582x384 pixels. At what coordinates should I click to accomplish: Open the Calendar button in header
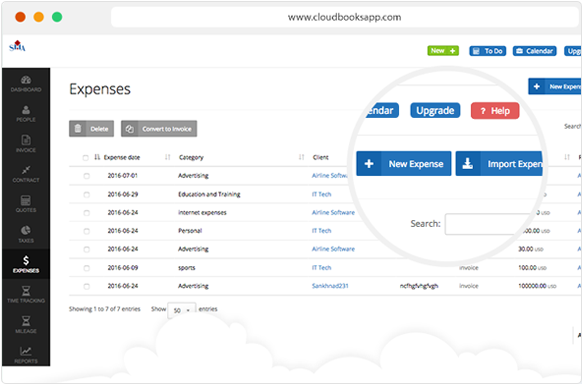click(534, 51)
